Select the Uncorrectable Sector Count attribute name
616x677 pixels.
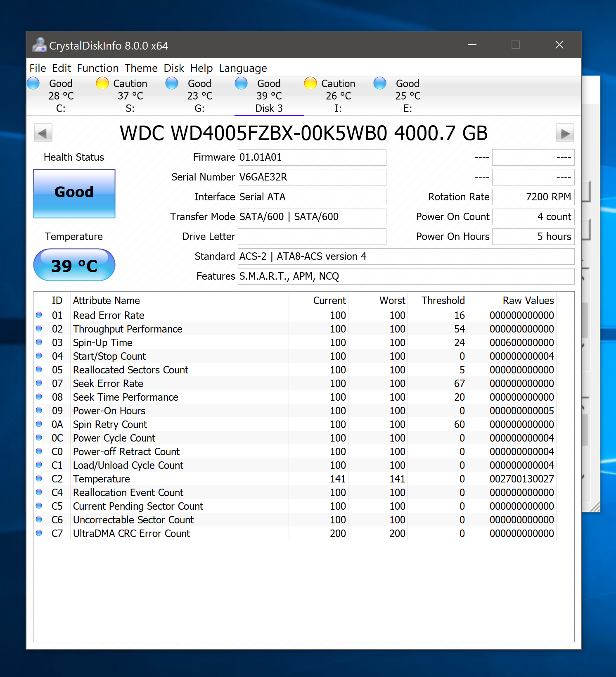(x=133, y=520)
